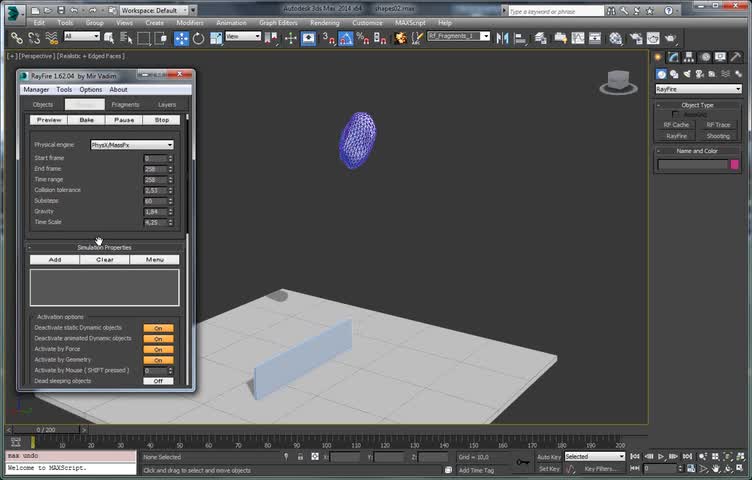Open the RayFire category dropdown in Create panel
The image size is (752, 480).
click(x=698, y=89)
